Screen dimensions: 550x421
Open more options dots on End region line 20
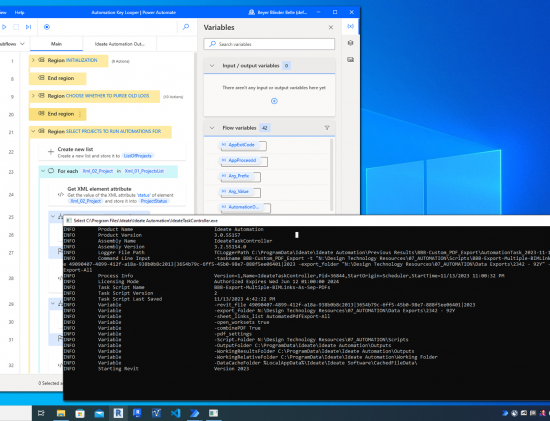click(80, 114)
